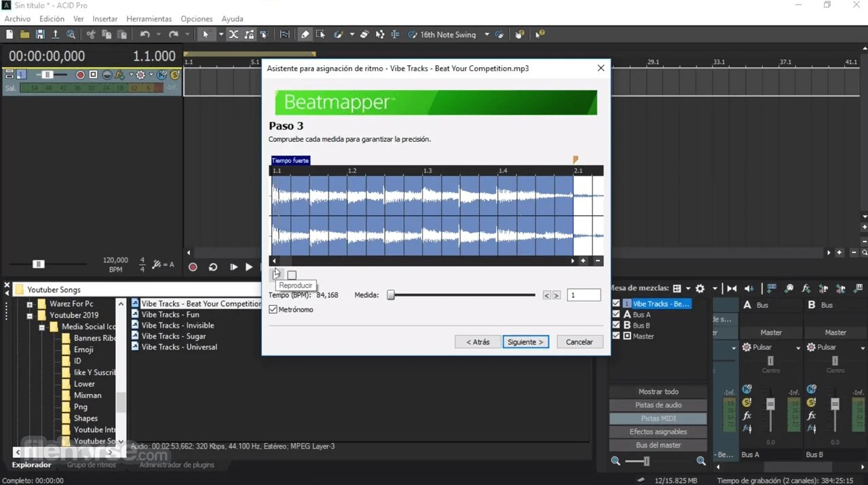Viewport: 868px width, 485px height.
Task: Uncheck Bus A checkbox in mixer list
Action: pyautogui.click(x=616, y=314)
